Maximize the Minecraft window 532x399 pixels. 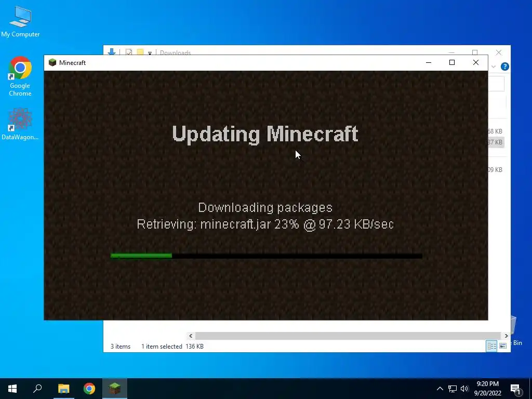click(x=452, y=62)
